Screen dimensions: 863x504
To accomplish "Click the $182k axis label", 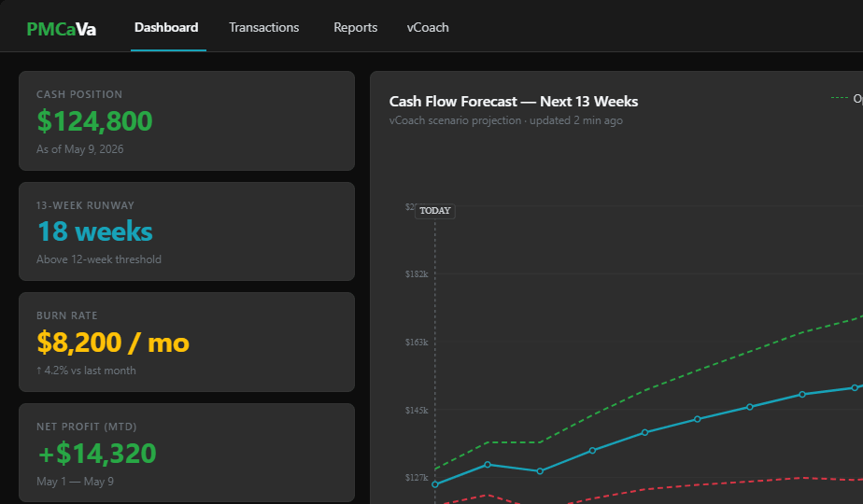I will (x=417, y=274).
